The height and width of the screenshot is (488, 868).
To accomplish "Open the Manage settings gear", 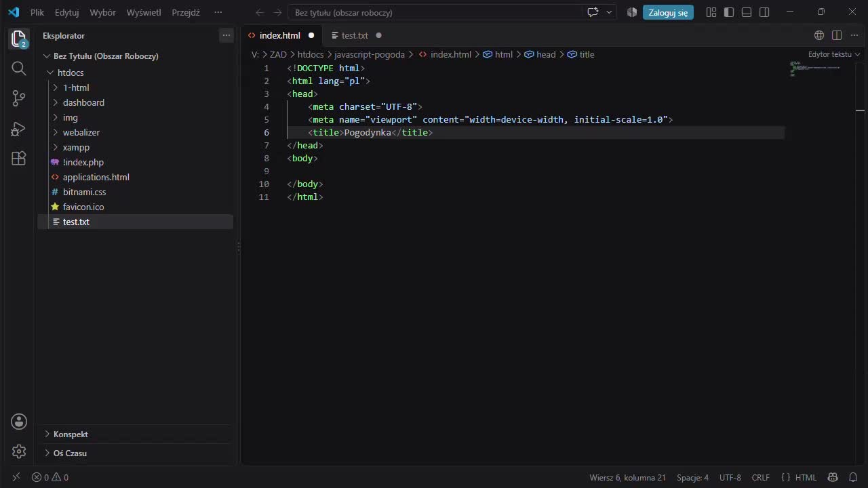I will pos(19,451).
